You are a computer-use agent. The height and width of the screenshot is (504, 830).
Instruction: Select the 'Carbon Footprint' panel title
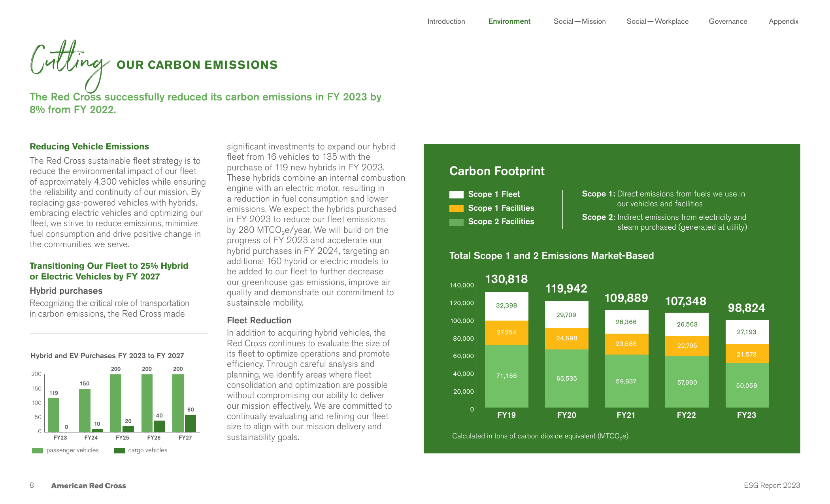[497, 171]
